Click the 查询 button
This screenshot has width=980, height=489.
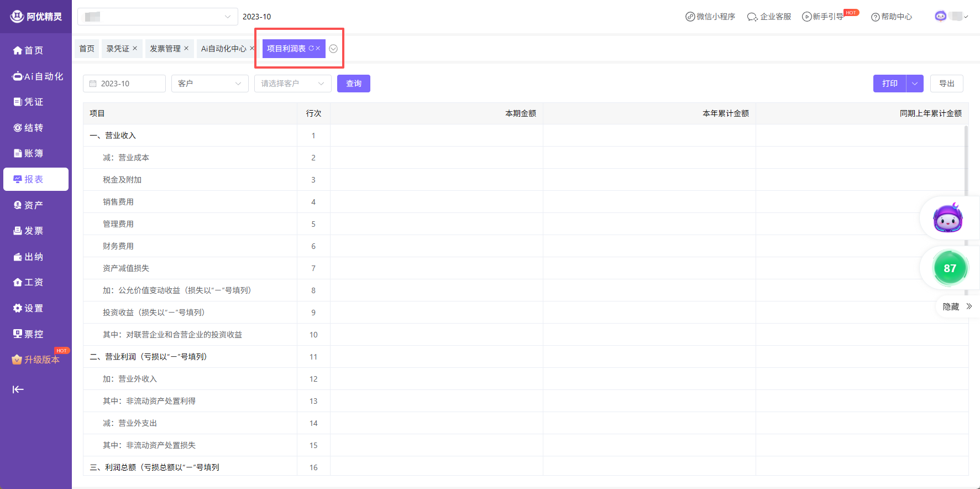point(353,84)
